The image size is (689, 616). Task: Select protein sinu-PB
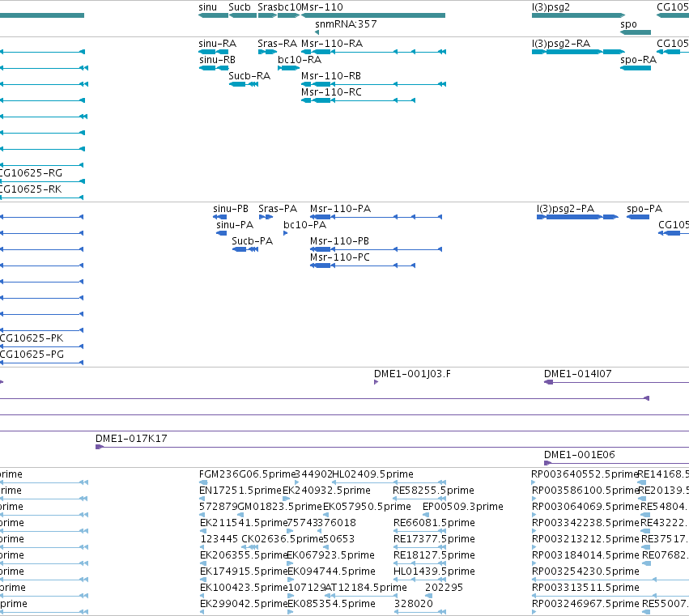coord(231,209)
